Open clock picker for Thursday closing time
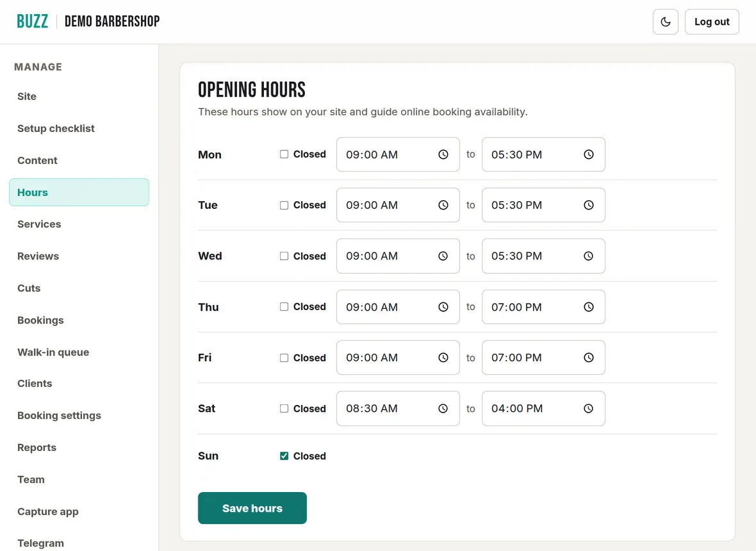 tap(589, 307)
